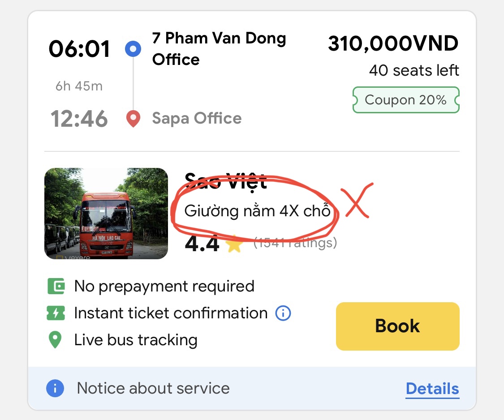504x420 pixels.
Task: Click the yellow Book button
Action: [x=398, y=326]
